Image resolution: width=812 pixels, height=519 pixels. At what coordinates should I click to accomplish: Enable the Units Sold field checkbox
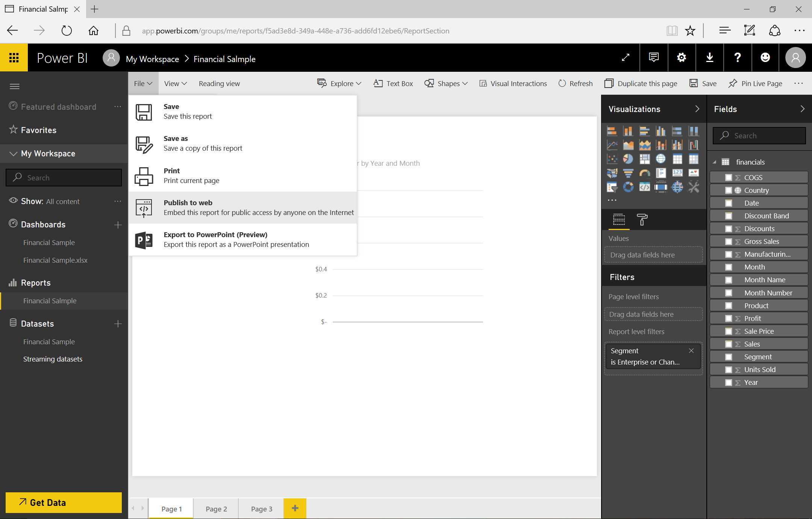(x=729, y=369)
